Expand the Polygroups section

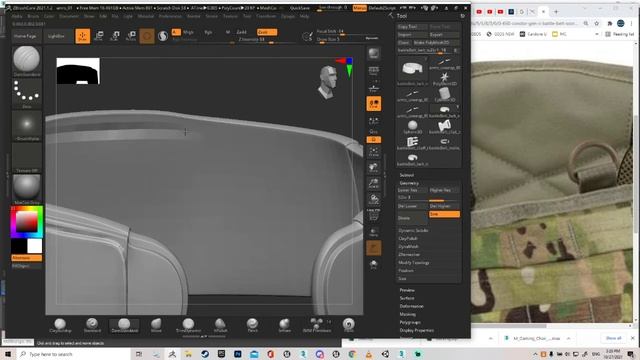411,322
